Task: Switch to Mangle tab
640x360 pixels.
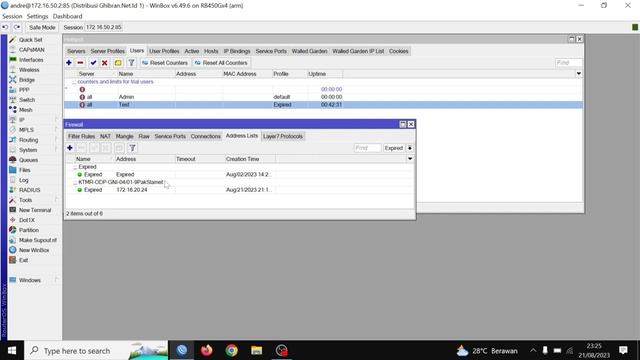Action: tap(124, 136)
